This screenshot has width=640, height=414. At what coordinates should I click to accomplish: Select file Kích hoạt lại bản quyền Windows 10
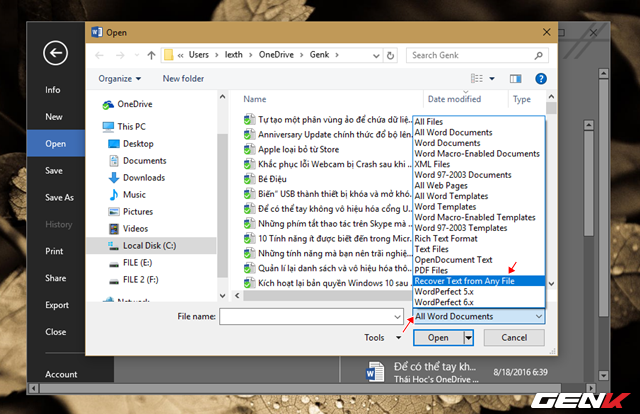[x=328, y=283]
